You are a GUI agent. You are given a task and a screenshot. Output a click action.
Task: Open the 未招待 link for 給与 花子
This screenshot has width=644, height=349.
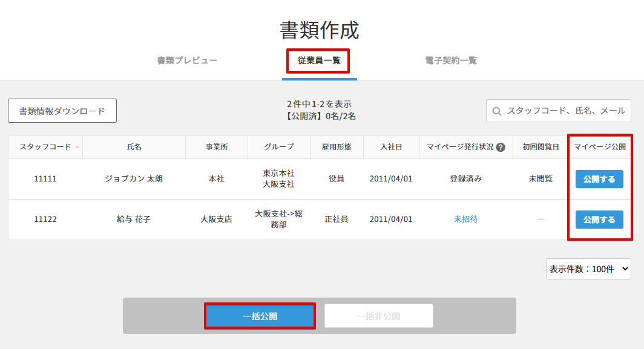(x=464, y=220)
